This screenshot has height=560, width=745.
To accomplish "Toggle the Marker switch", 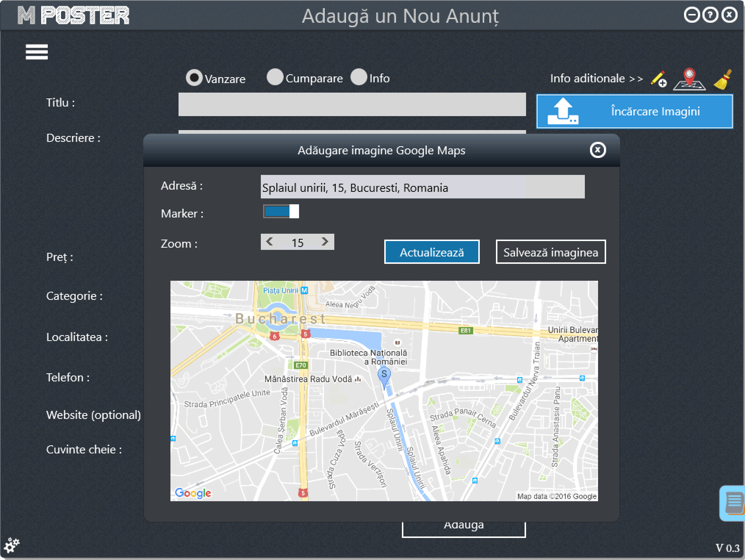I will (281, 211).
